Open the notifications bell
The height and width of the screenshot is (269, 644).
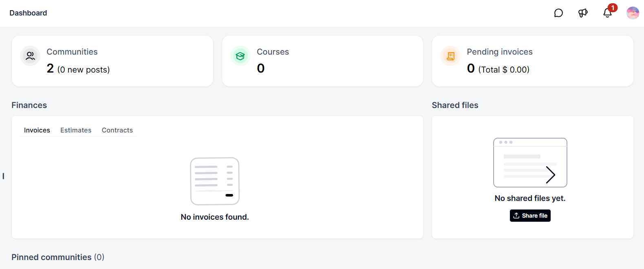(x=607, y=13)
